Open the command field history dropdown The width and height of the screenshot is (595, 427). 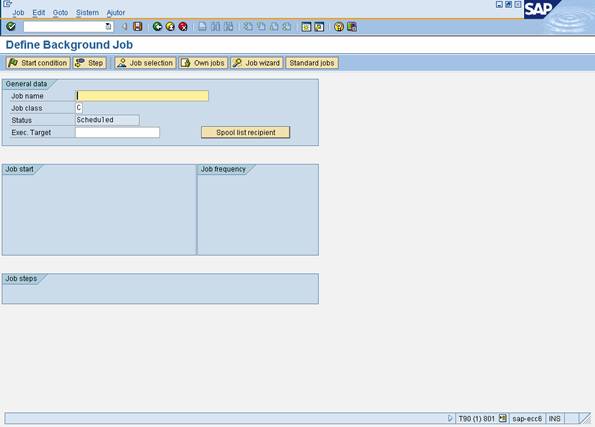109,27
